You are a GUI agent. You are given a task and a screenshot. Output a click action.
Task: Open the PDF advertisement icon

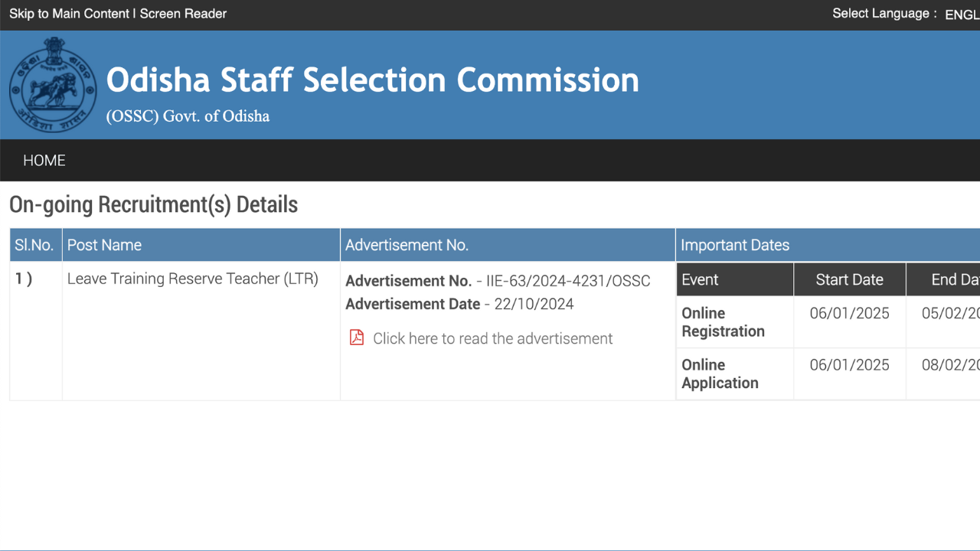(356, 337)
